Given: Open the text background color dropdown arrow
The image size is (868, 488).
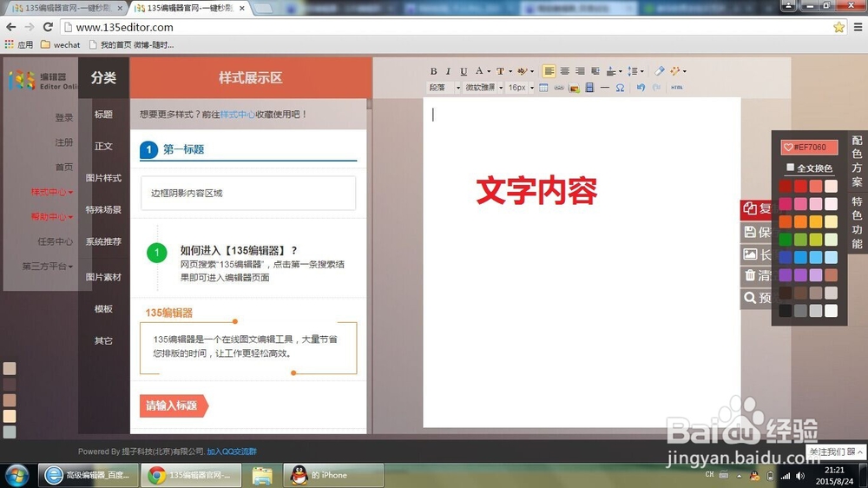Looking at the screenshot, I should pyautogui.click(x=510, y=71).
